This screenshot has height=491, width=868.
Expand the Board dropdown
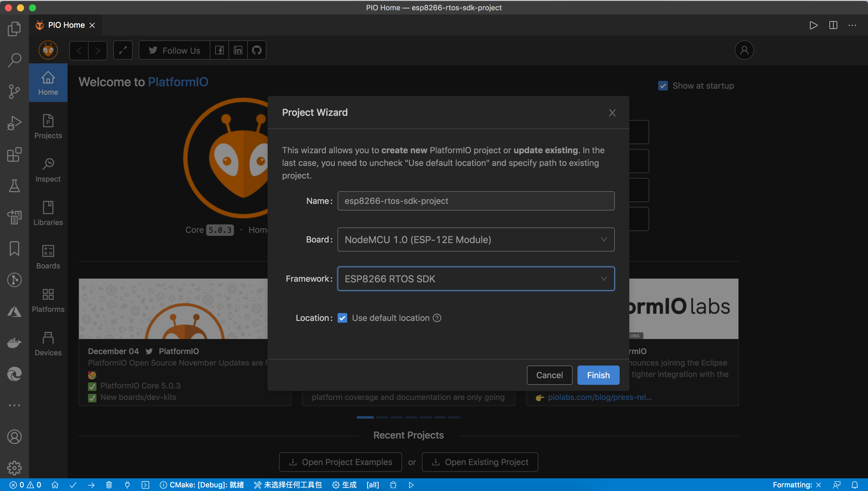[476, 239]
